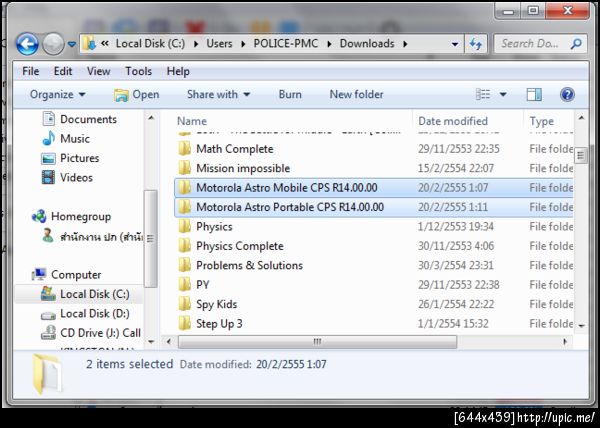600x428 pixels.
Task: Sort by the Type column header
Action: (x=542, y=121)
